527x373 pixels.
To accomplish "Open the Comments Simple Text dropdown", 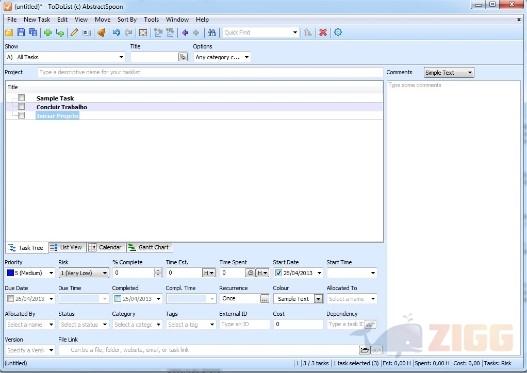I will coord(449,73).
